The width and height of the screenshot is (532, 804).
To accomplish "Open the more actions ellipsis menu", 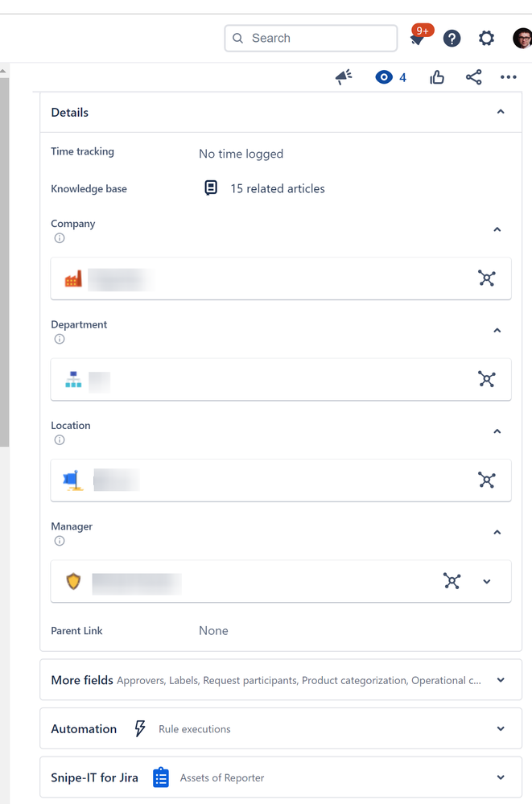I will [508, 77].
